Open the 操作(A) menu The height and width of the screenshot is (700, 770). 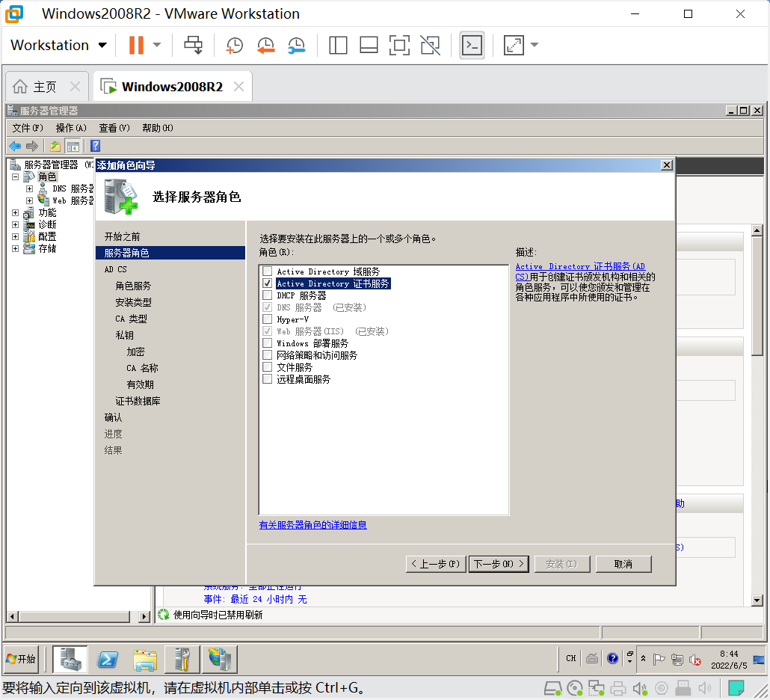point(71,128)
